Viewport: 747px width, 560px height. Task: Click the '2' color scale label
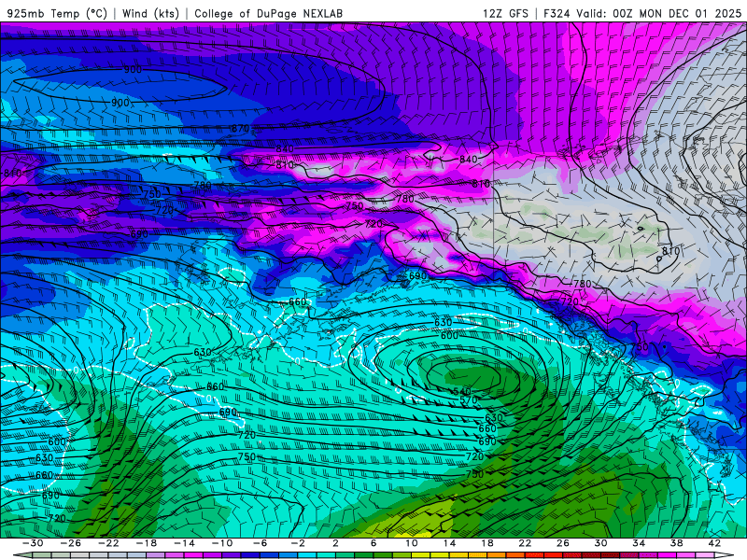click(335, 543)
